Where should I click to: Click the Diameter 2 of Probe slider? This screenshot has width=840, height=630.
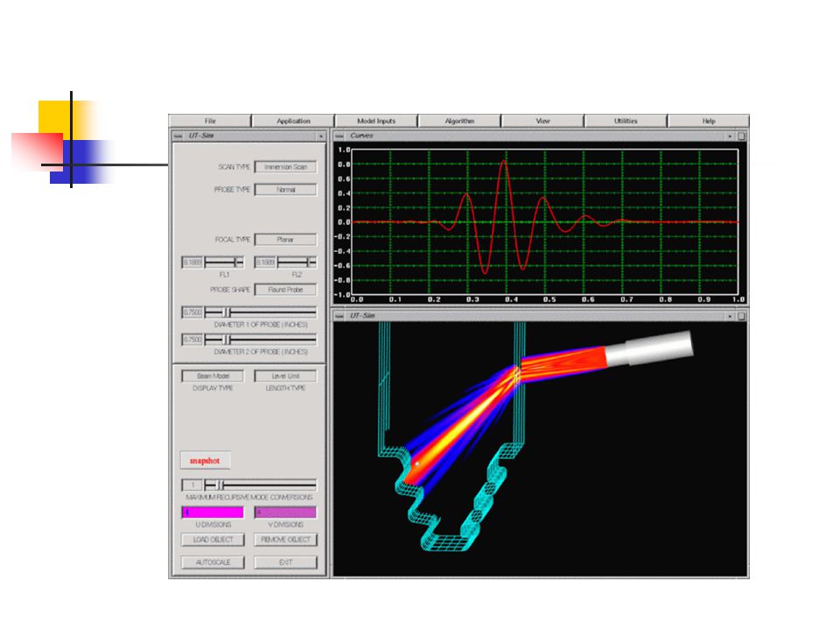click(261, 339)
